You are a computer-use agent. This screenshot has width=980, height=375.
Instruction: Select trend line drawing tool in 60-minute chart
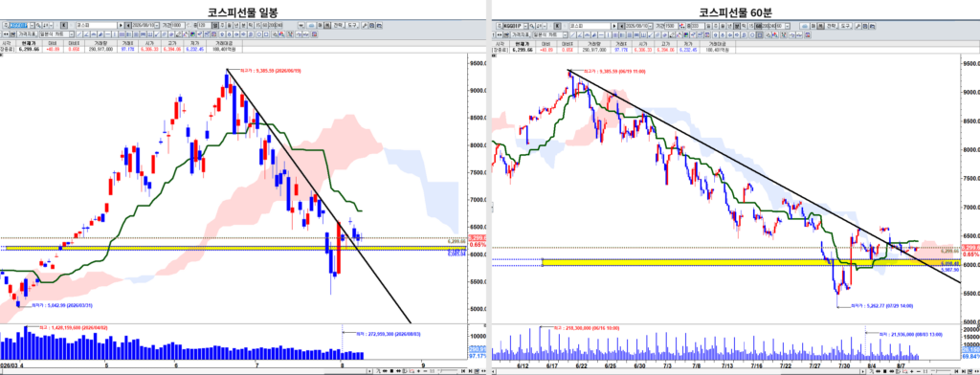pos(572,35)
